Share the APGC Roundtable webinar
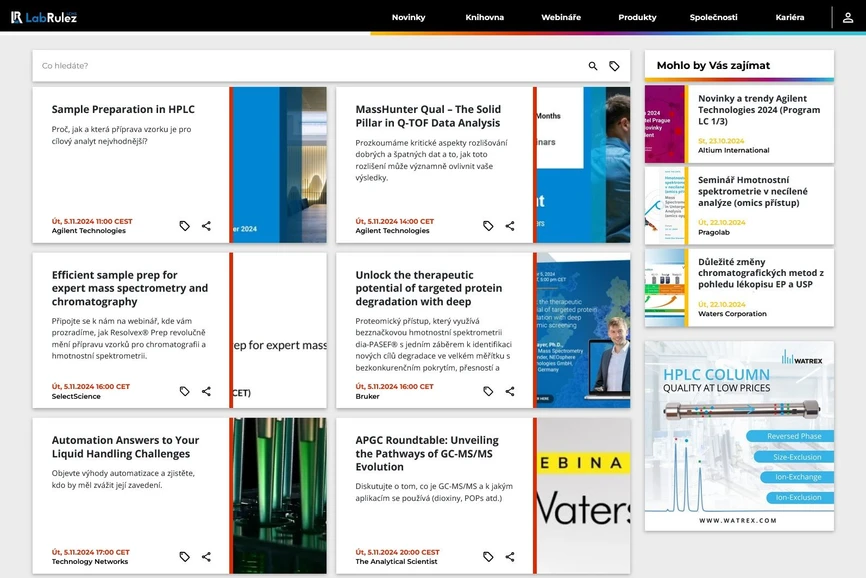Screen dimensions: 866x578 click(x=510, y=556)
